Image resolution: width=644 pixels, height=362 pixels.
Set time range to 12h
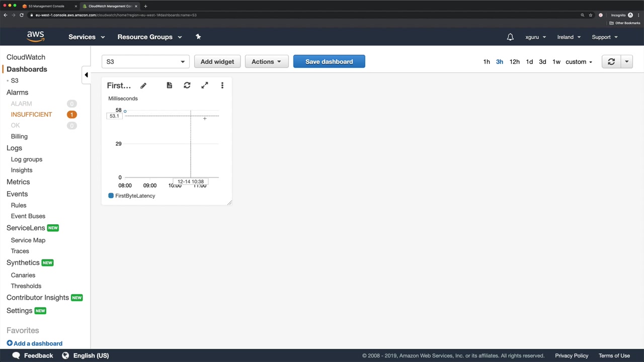514,62
